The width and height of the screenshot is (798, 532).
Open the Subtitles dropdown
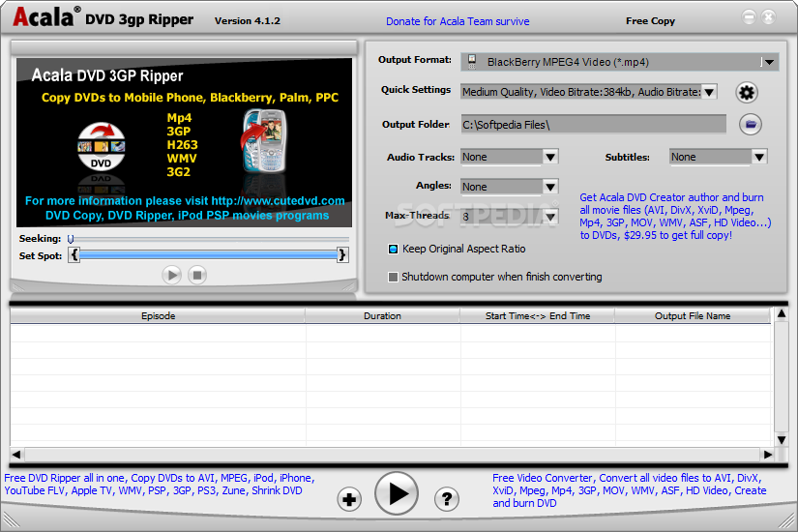tap(758, 157)
